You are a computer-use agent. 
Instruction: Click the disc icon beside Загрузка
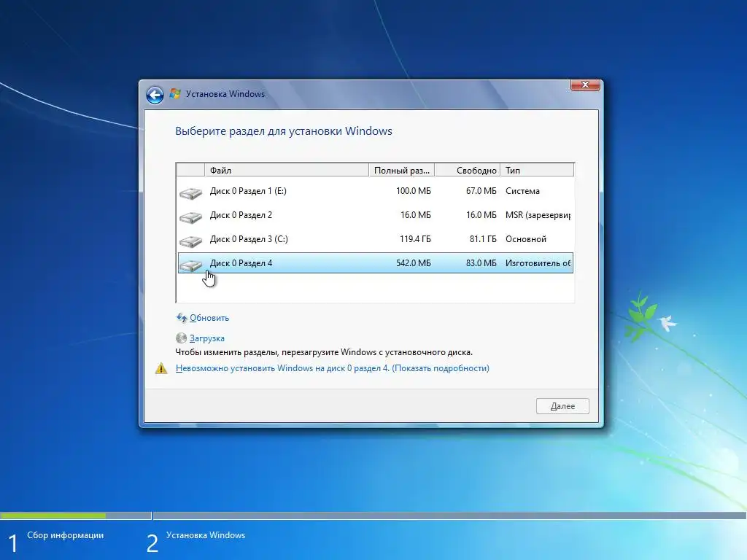[181, 338]
